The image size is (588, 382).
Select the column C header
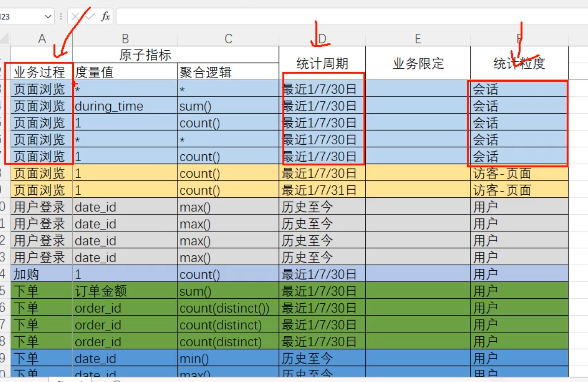pos(228,39)
